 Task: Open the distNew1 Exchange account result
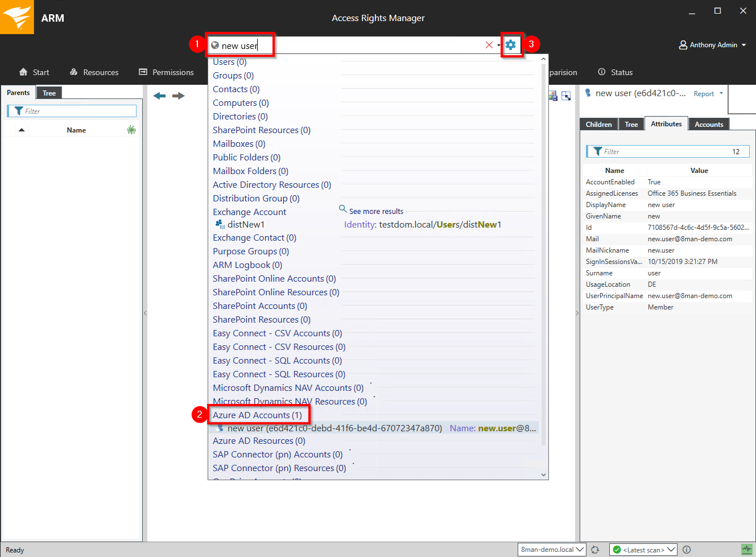point(246,225)
